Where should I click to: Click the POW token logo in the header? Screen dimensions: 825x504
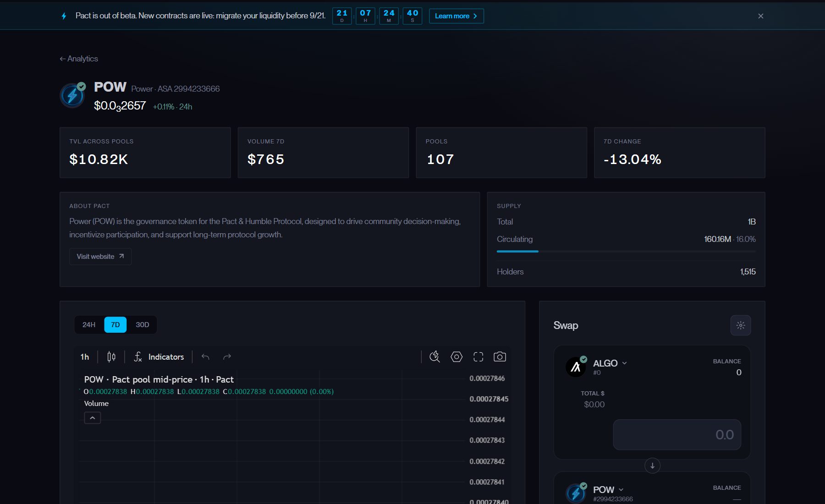pyautogui.click(x=72, y=95)
